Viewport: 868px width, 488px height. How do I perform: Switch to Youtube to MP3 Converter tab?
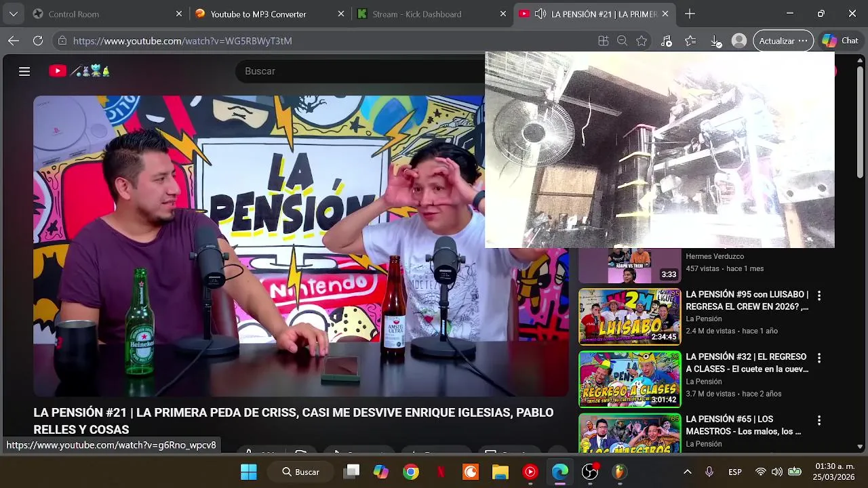(269, 14)
